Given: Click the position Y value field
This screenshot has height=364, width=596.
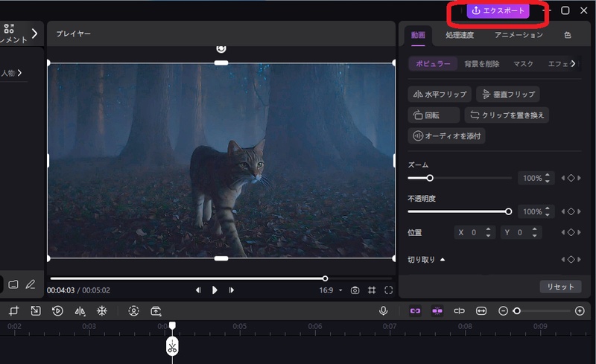Looking at the screenshot, I should point(519,232).
